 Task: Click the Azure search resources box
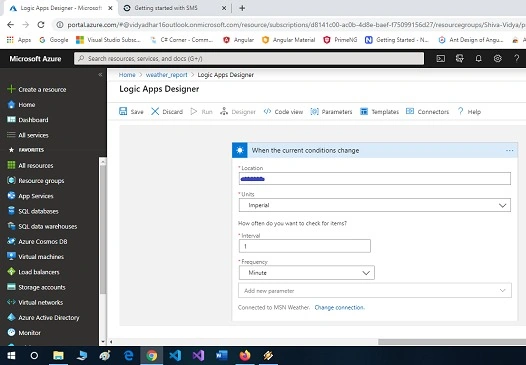click(249, 58)
